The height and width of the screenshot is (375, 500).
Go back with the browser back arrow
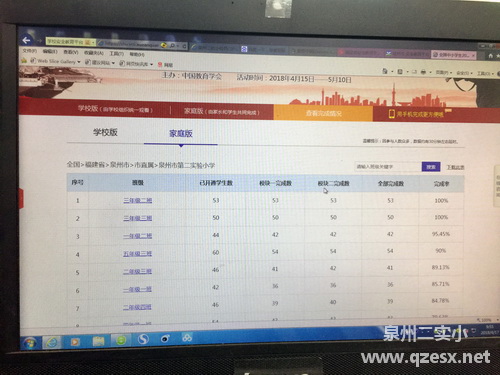tap(27, 40)
